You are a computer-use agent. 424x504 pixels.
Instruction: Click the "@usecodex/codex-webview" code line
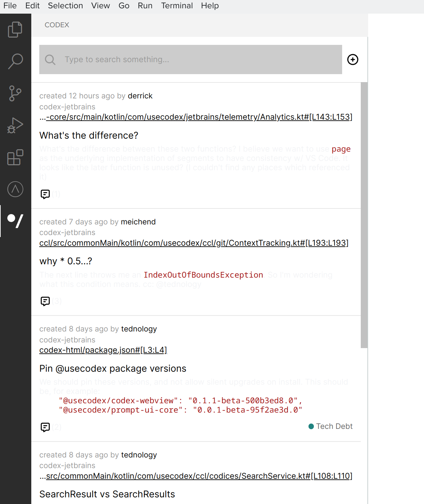(180, 401)
